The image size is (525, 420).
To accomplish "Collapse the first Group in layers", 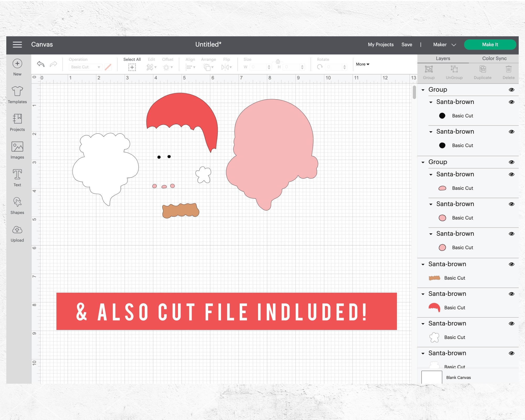I will 423,90.
